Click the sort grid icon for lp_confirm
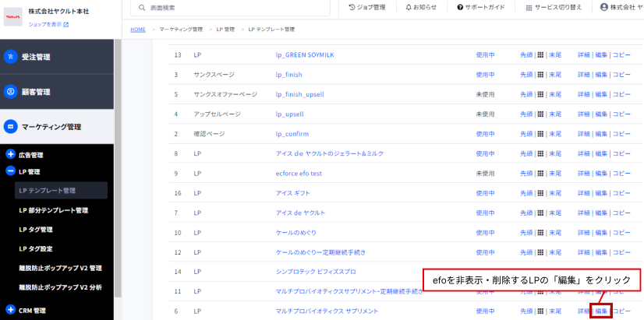Image resolution: width=644 pixels, height=320 pixels. [541, 134]
